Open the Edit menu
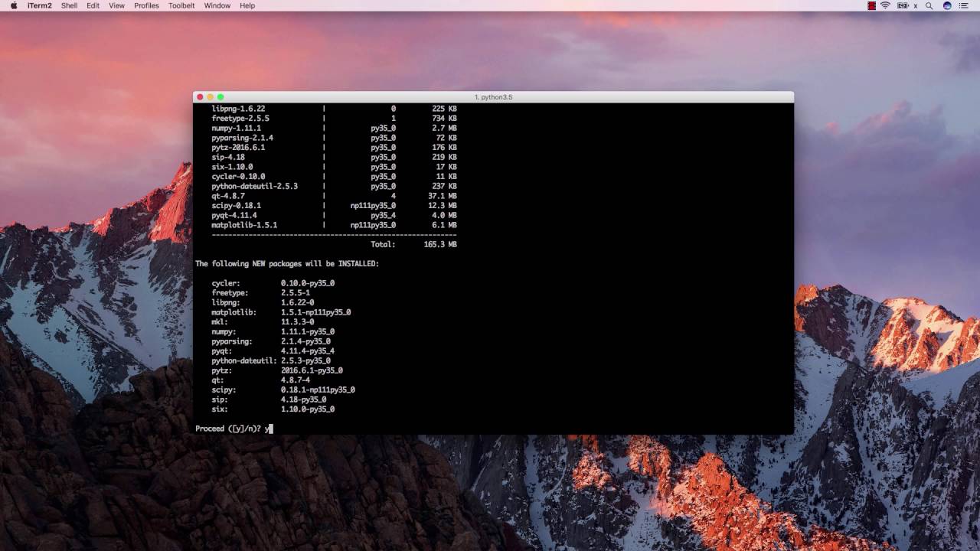The width and height of the screenshot is (980, 551). click(x=93, y=5)
